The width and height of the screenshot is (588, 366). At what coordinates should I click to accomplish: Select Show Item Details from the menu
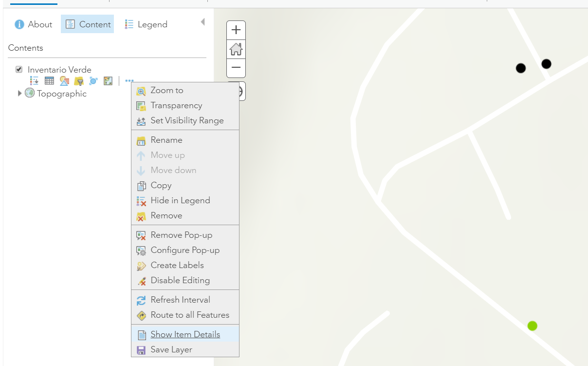[185, 334]
